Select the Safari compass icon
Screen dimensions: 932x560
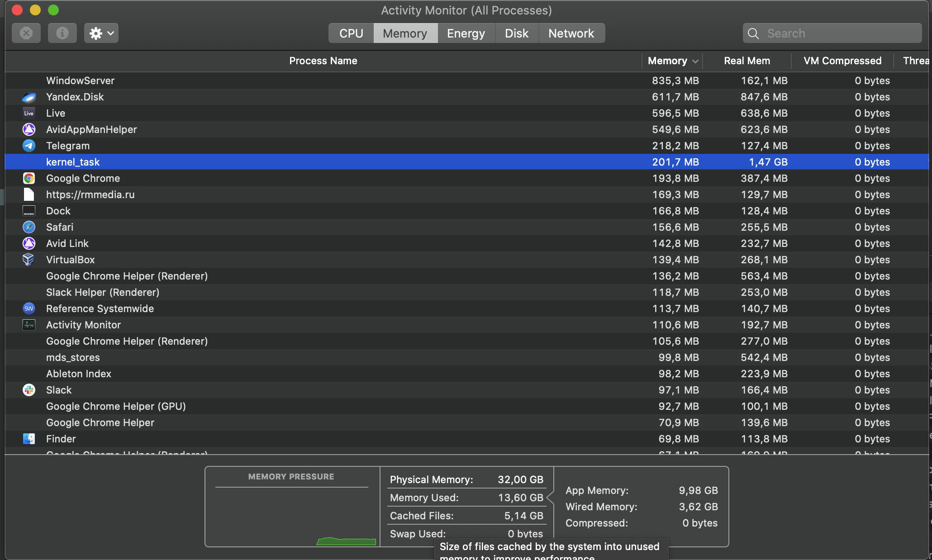click(29, 227)
